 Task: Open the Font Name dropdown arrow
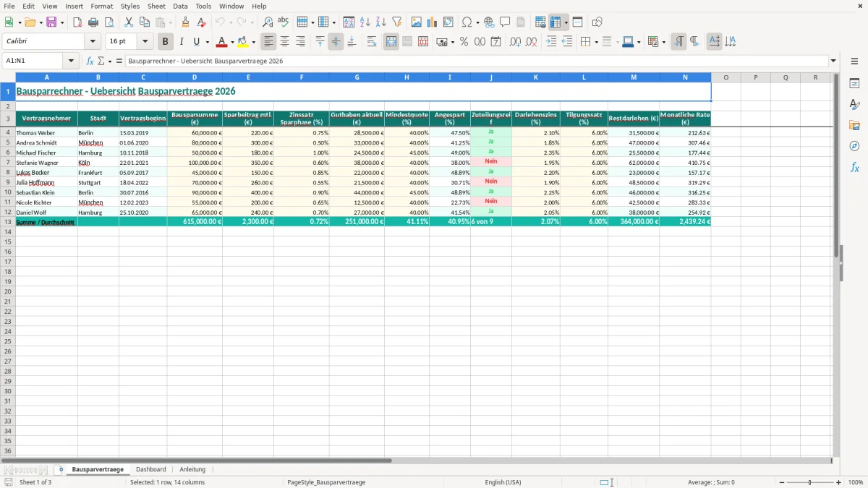point(92,42)
